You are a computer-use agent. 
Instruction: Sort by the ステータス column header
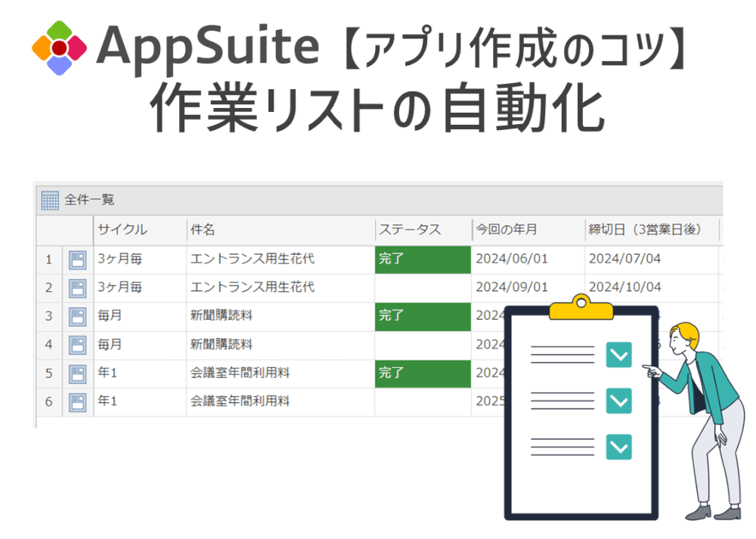410,230
